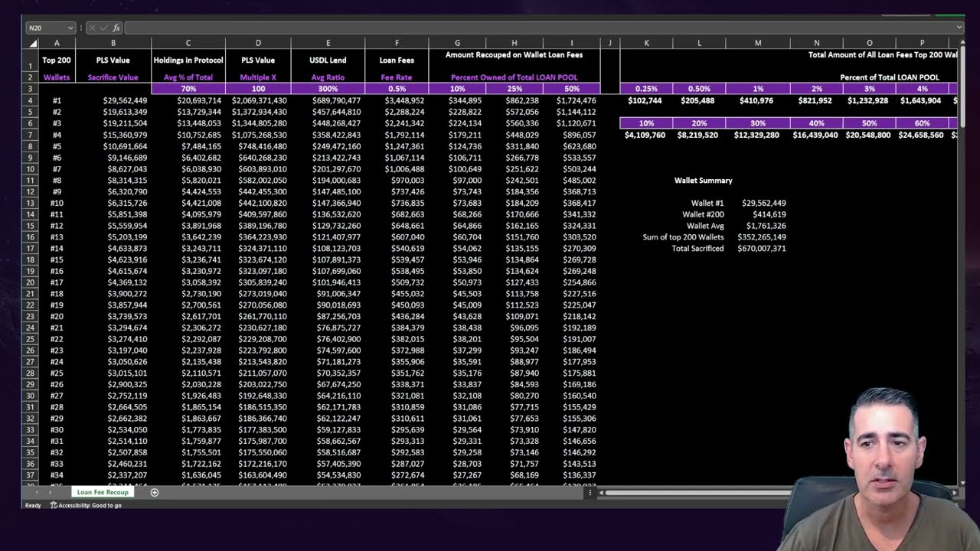Click the $102,744 cell under 0.25%
The image size is (980, 551).
click(646, 100)
